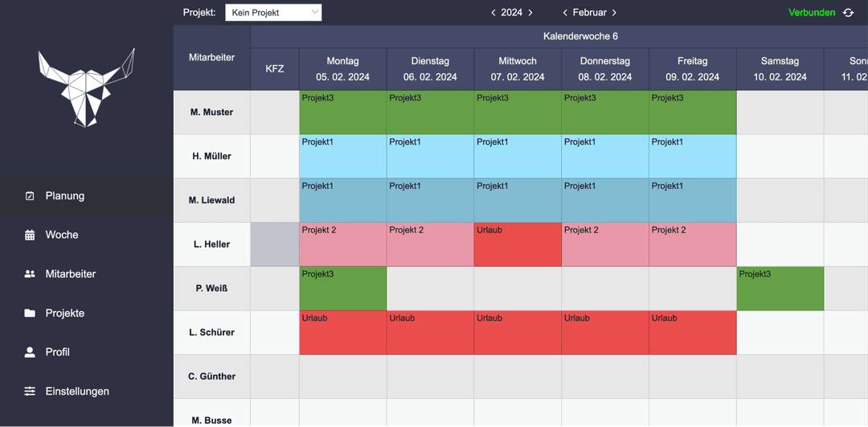Screen dimensions: 868x427
Task: Click the Planung calendar-check icon
Action: pos(30,196)
